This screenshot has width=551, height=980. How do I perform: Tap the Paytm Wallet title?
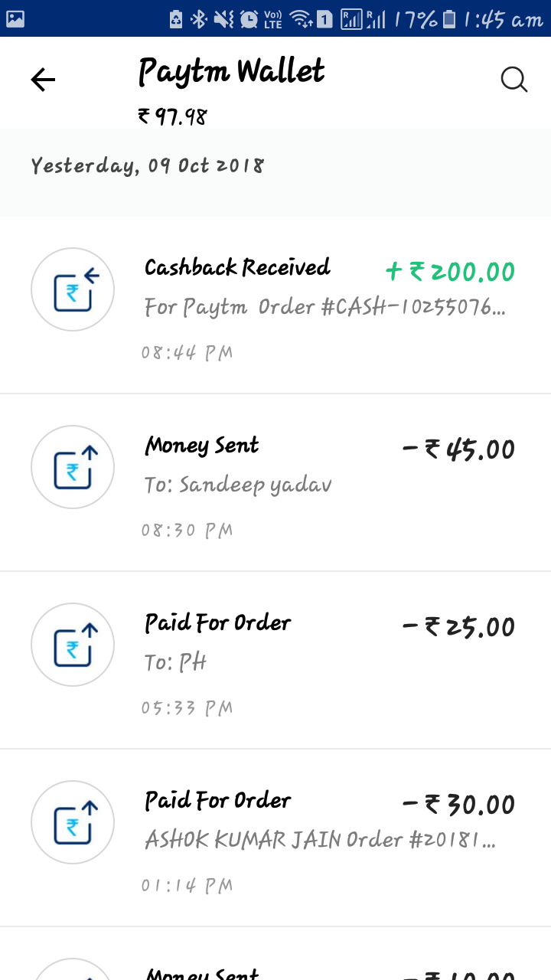(x=231, y=73)
